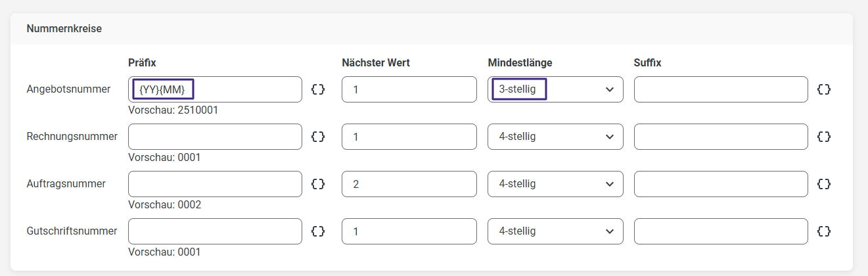Click placeholder braces icon beside Angebotsnummer suffix

pyautogui.click(x=824, y=89)
